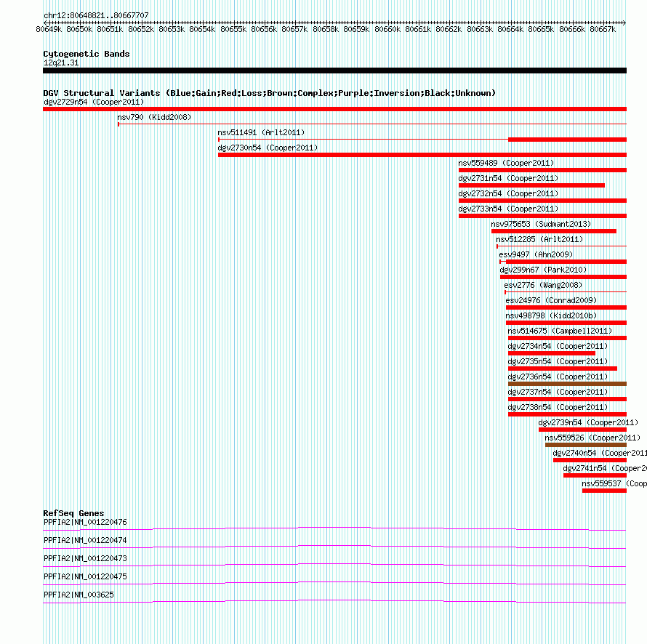Image resolution: width=647 pixels, height=644 pixels.
Task: Click PPFIA2|NM_001220475 transcript label
Action: coord(85,576)
